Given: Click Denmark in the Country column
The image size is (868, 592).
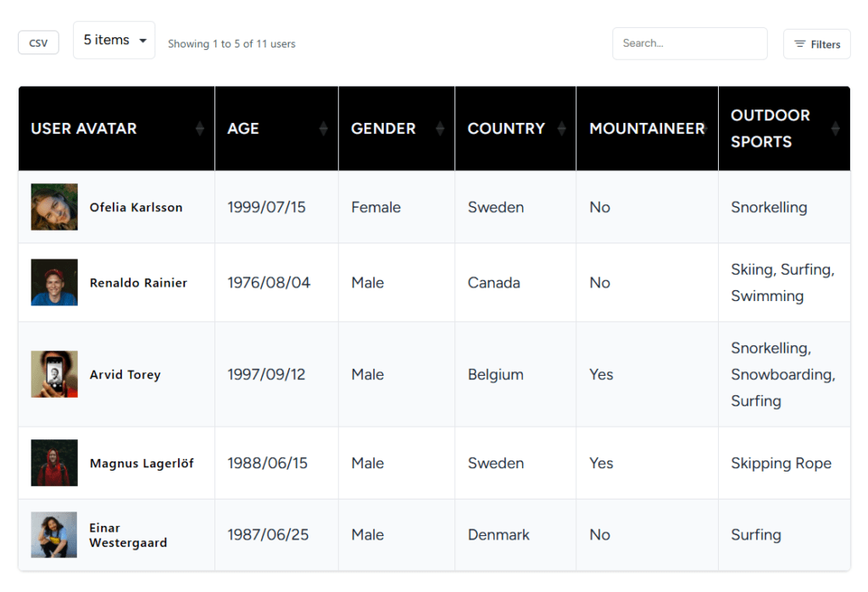Looking at the screenshot, I should pyautogui.click(x=498, y=535).
